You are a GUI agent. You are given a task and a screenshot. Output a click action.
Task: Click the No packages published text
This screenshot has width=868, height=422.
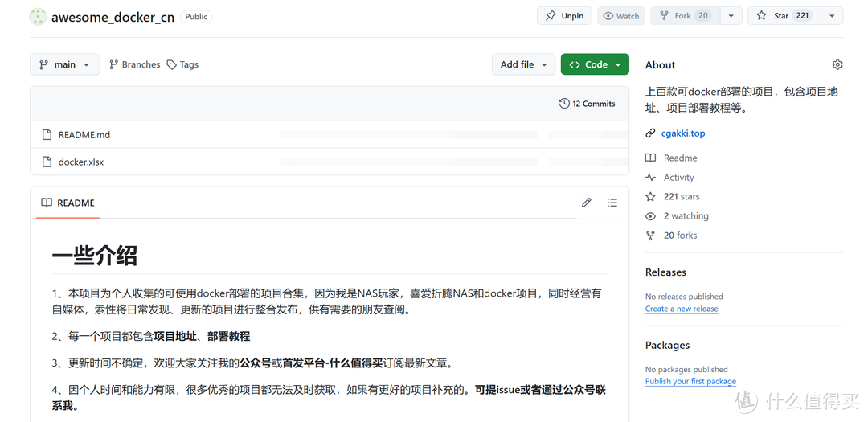tap(686, 370)
